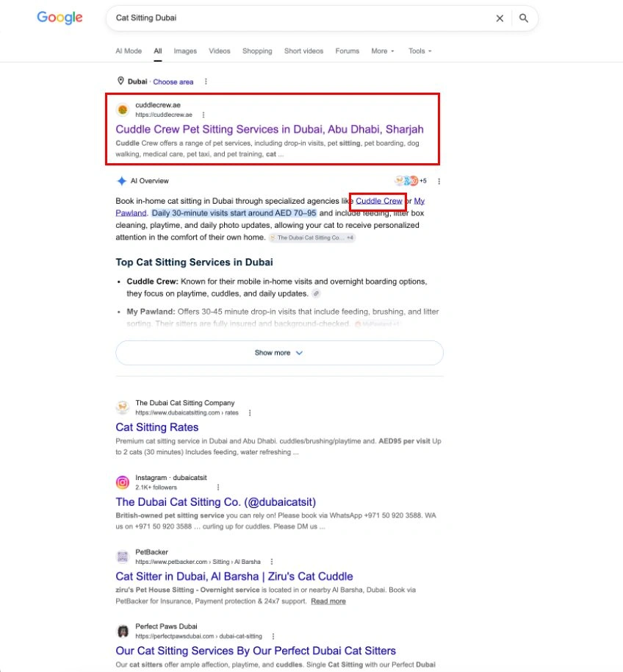Open AI Overview source icons +5
The height and width of the screenshot is (672, 623).
[x=411, y=181]
